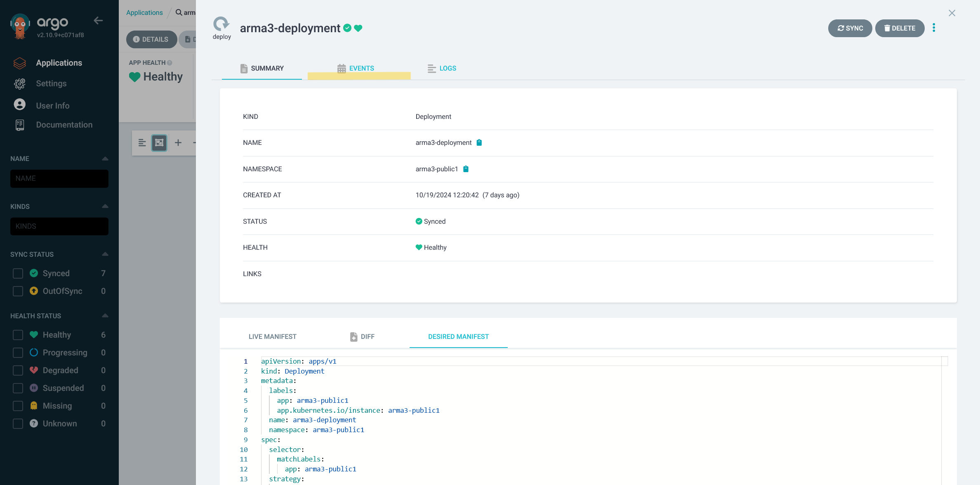980x485 pixels.
Task: Show the DIFF tab
Action: (x=362, y=337)
